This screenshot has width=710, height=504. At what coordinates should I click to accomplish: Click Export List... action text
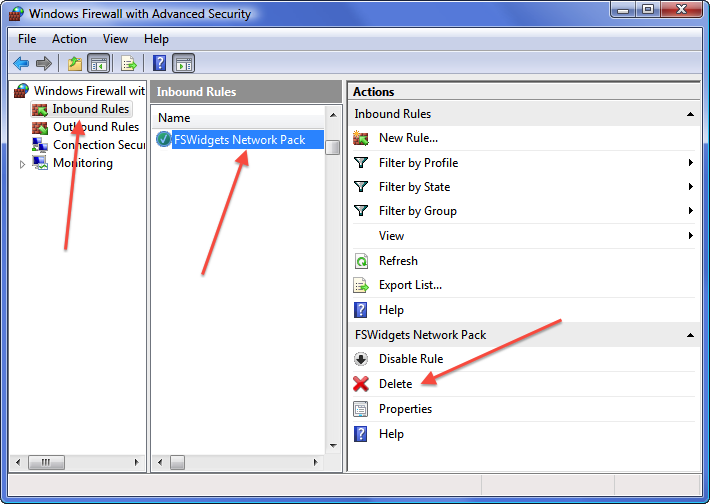[x=410, y=285]
